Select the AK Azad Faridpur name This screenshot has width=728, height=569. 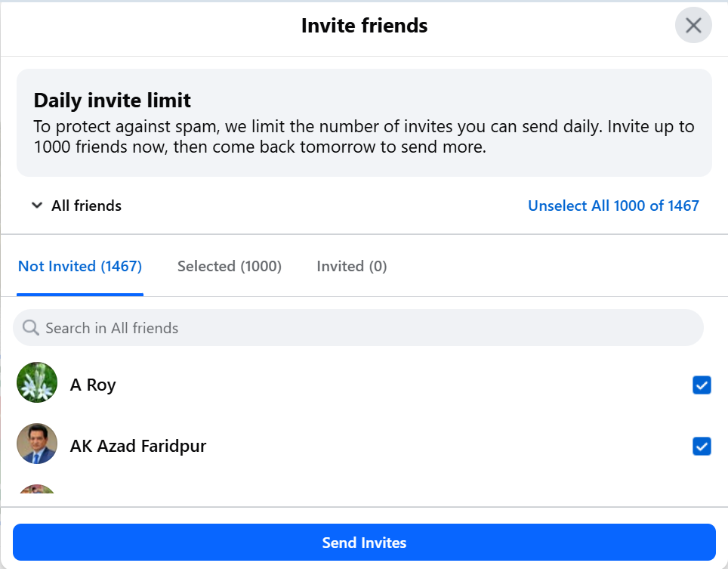pos(138,446)
